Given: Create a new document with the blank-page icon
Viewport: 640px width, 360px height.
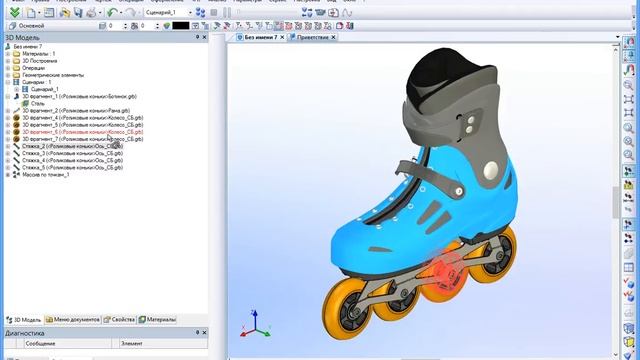Looking at the screenshot, I should 31,13.
